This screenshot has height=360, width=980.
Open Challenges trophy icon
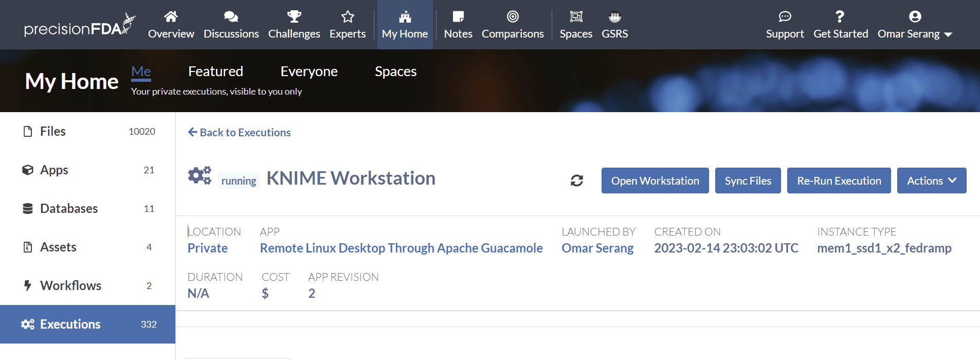click(x=294, y=16)
